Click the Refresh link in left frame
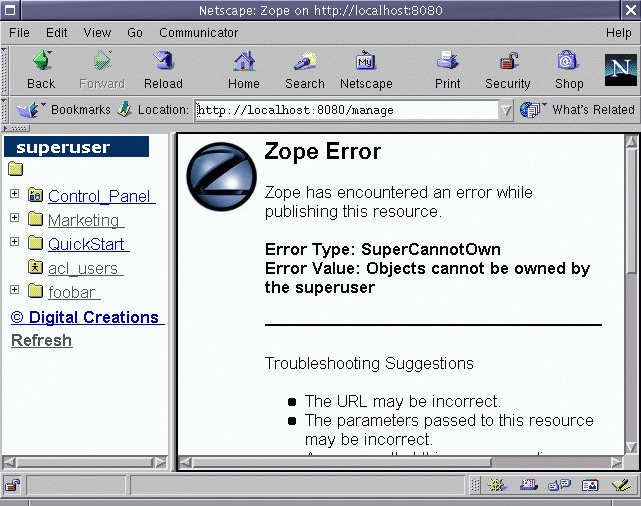 [42, 340]
